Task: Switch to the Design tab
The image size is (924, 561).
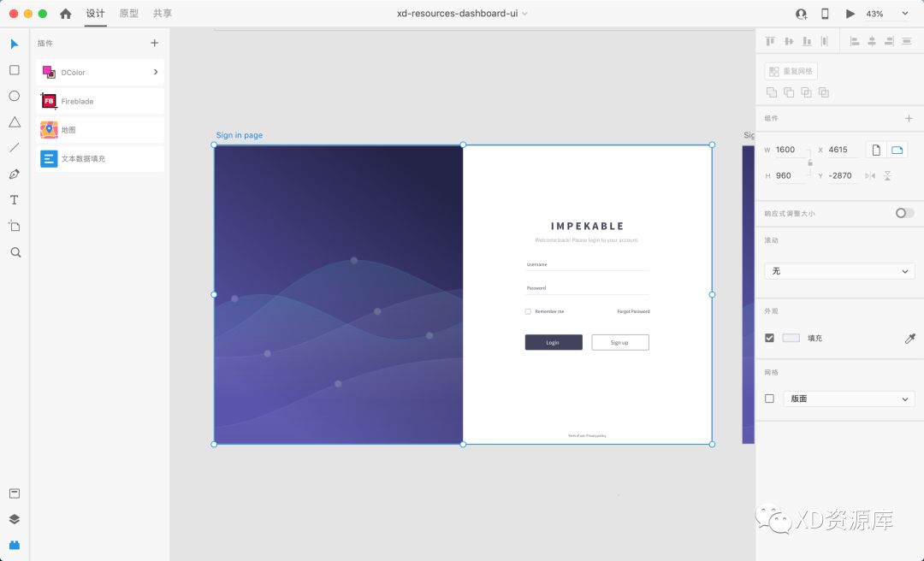Action: pos(96,14)
